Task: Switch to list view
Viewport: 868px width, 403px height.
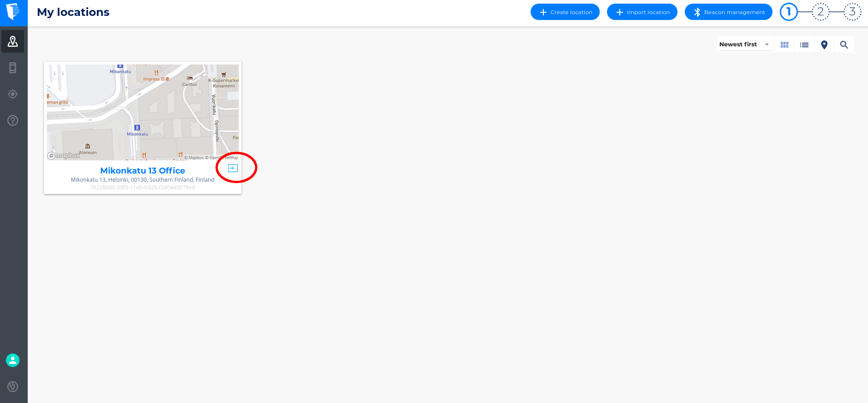Action: click(x=804, y=45)
